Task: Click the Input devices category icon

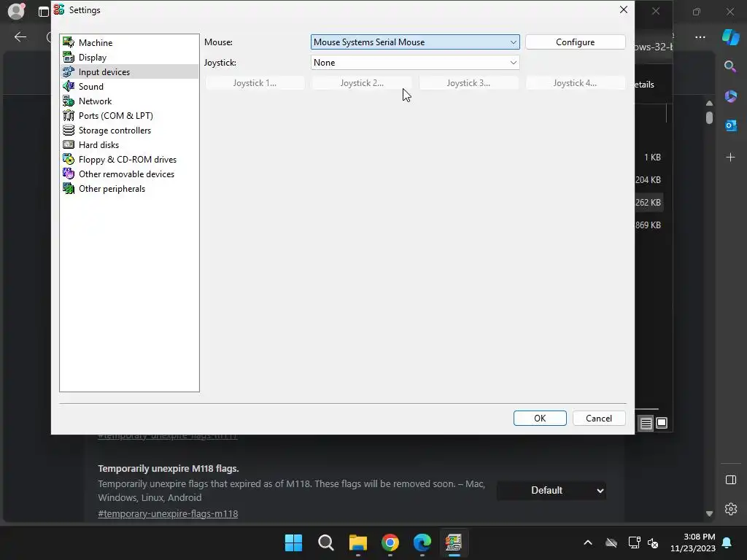Action: point(69,72)
